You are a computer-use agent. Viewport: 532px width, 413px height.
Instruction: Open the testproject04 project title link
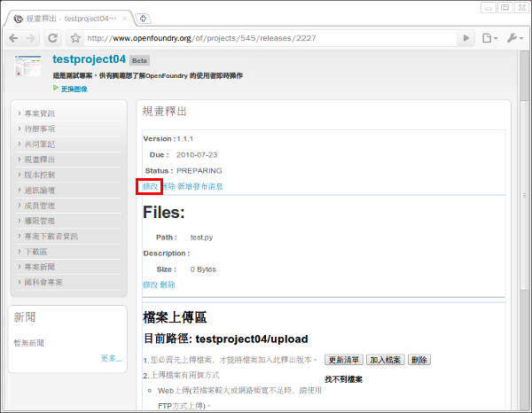pos(90,59)
